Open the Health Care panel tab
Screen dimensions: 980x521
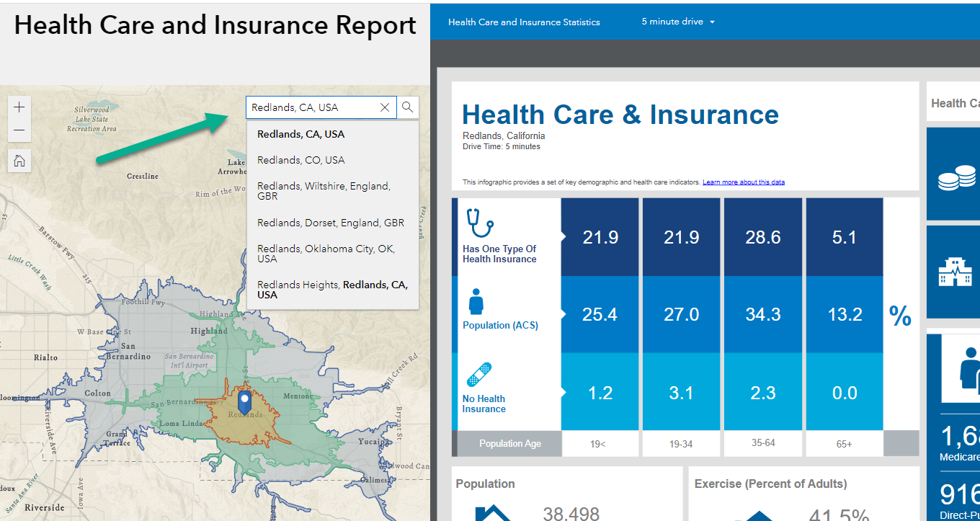pos(954,102)
